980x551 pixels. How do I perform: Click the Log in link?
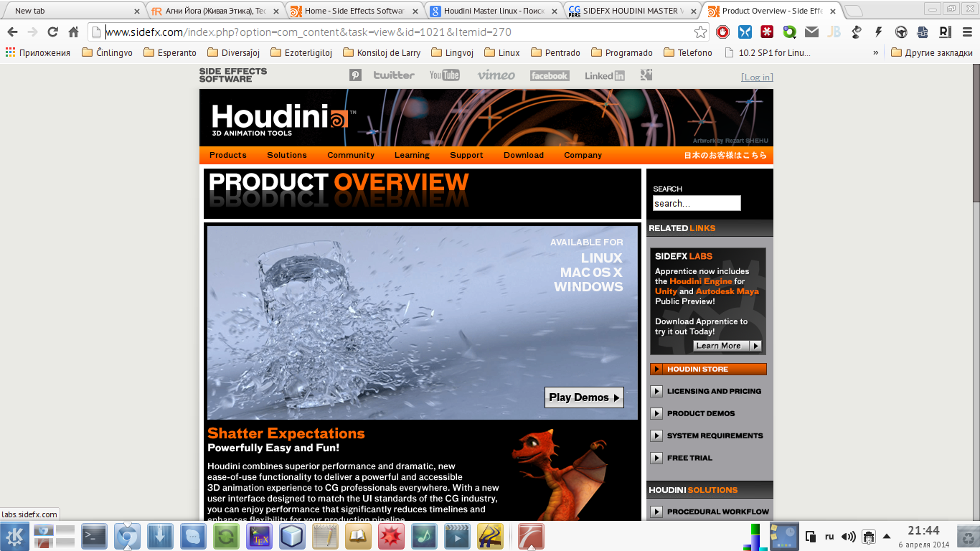pos(757,77)
